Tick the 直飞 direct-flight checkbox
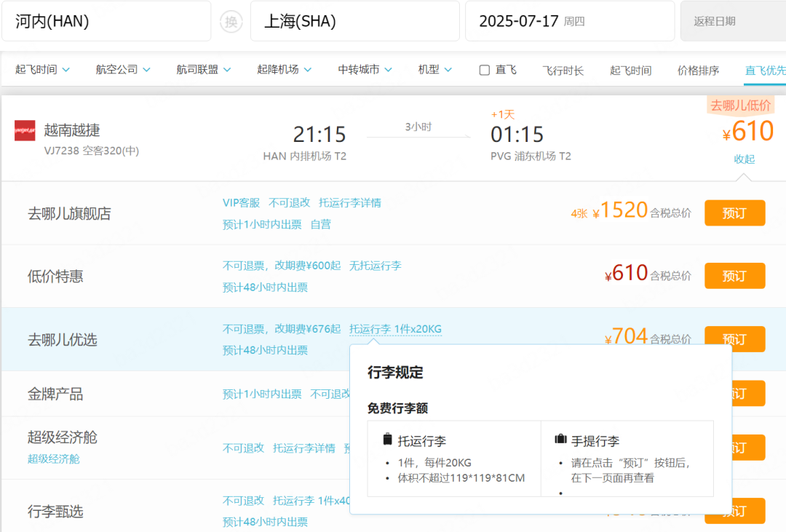Image resolution: width=786 pixels, height=532 pixels. [484, 70]
